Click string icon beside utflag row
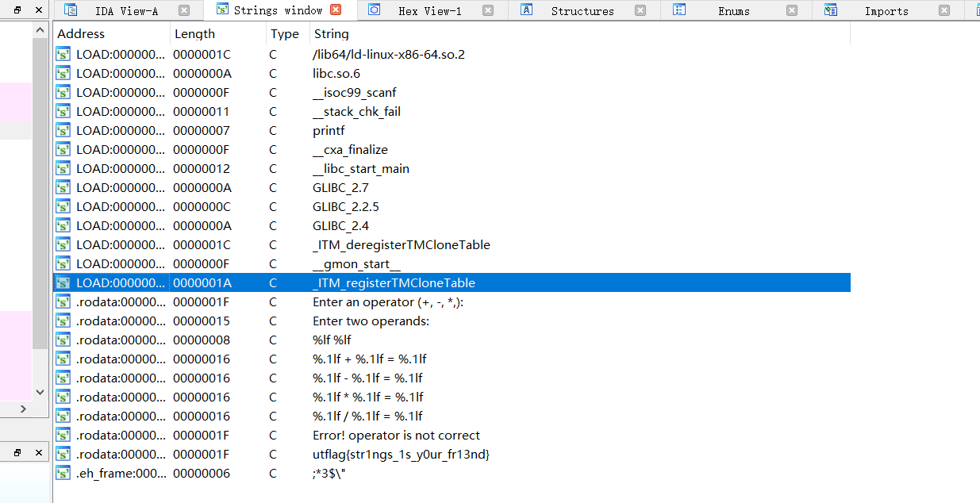The width and height of the screenshot is (980, 503). [x=63, y=455]
